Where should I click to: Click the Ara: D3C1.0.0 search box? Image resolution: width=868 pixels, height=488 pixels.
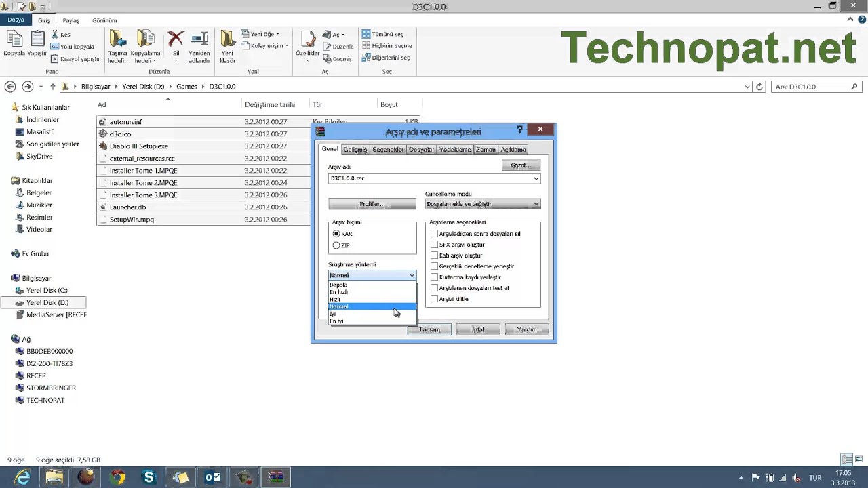[x=817, y=87]
